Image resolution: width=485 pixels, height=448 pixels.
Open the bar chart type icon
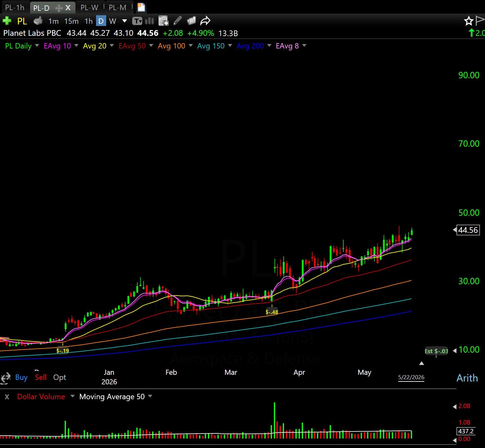click(x=150, y=21)
